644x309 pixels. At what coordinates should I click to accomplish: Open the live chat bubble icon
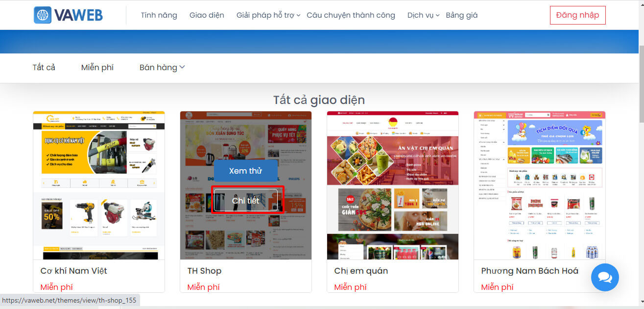(605, 278)
